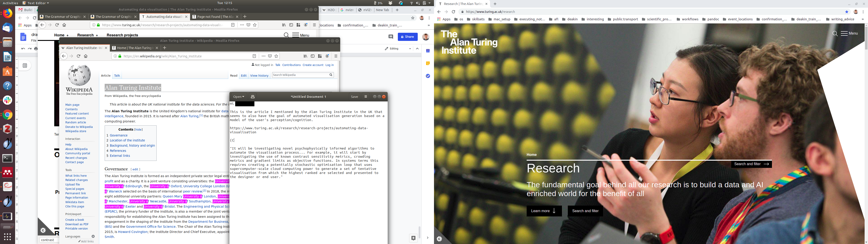Image resolution: width=868 pixels, height=244 pixels.
Task: Open gedit new-document icon beside Open
Action: (x=253, y=97)
